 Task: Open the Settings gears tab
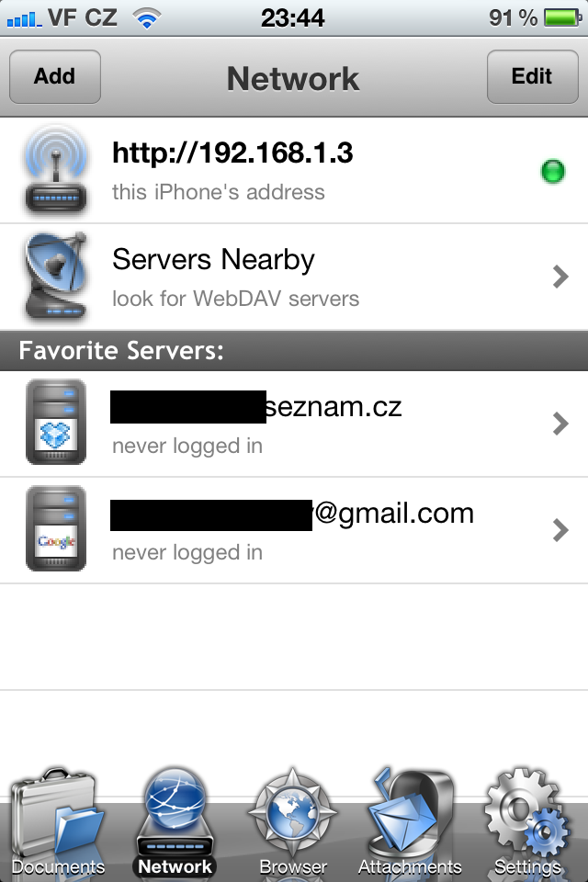(x=526, y=823)
